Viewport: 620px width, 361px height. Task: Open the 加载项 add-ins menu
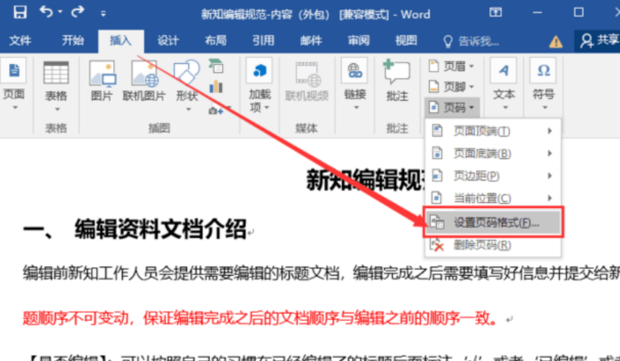260,85
